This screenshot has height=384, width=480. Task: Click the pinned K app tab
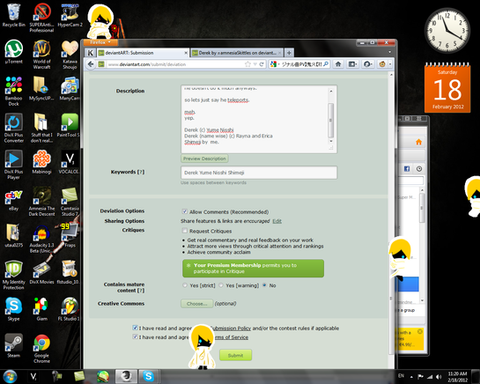(90, 53)
